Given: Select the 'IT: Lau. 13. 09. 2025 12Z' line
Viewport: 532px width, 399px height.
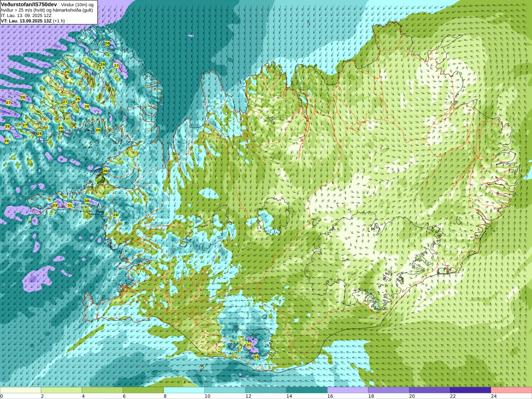Looking at the screenshot, I should tap(26, 15).
